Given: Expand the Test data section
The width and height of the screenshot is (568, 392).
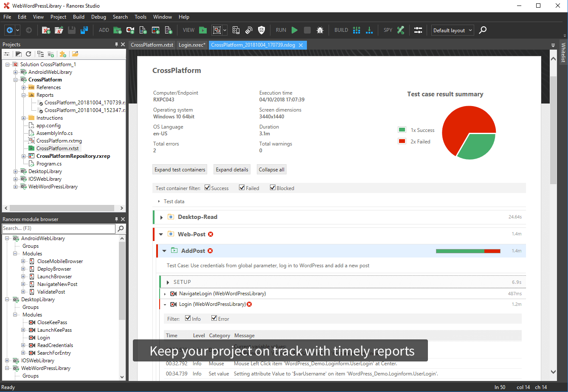Looking at the screenshot, I should [x=159, y=202].
